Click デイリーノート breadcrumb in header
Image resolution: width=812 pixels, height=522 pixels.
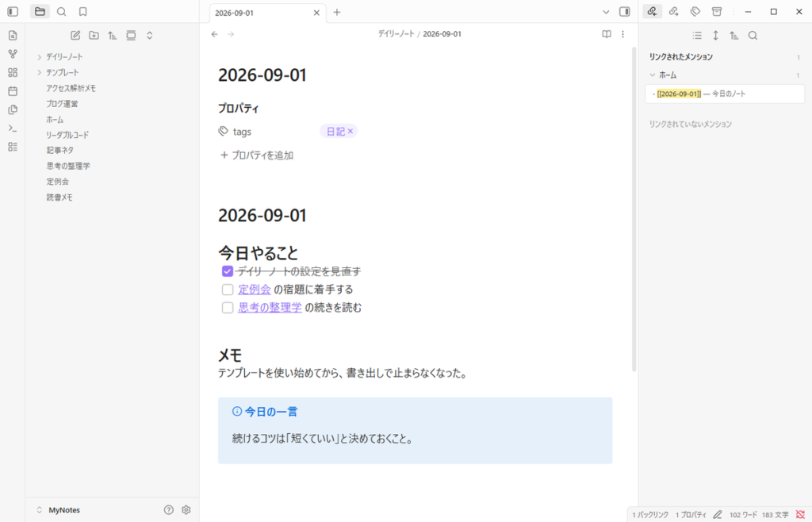pos(396,34)
